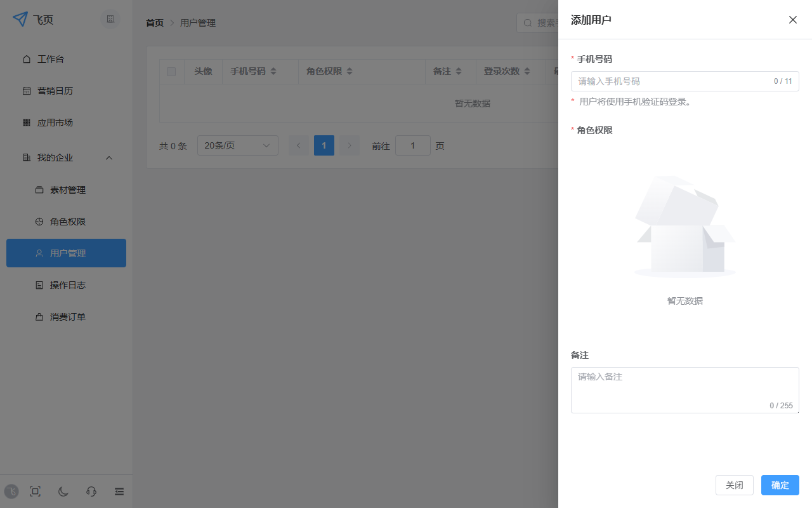The height and width of the screenshot is (508, 812).
Task: Select the 营销日历 calendar icon
Action: coord(26,90)
